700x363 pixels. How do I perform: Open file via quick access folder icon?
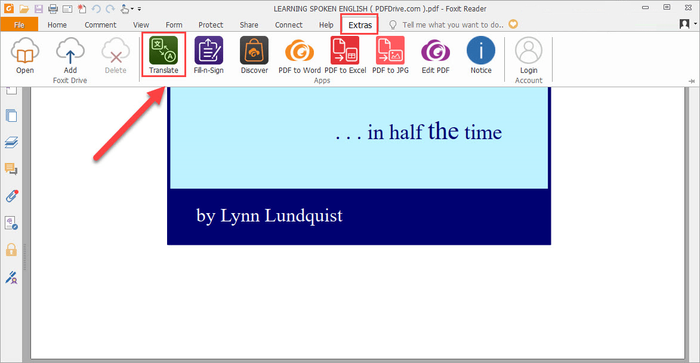24,8
